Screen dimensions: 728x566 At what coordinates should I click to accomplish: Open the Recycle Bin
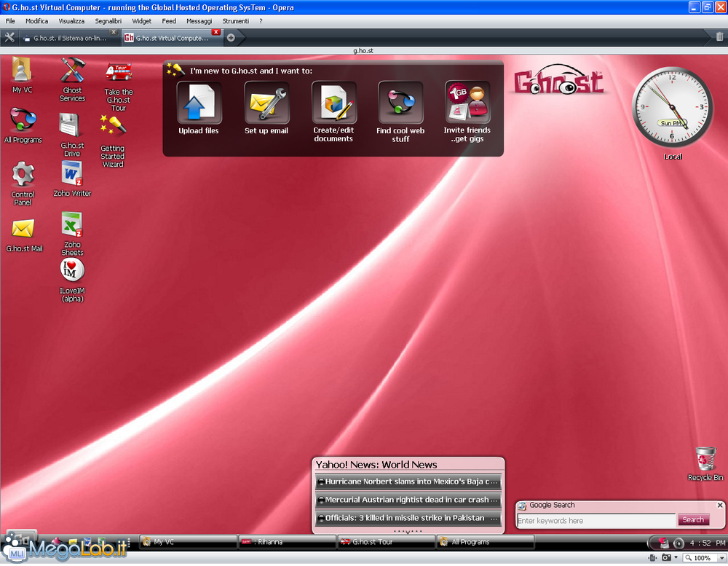(705, 460)
